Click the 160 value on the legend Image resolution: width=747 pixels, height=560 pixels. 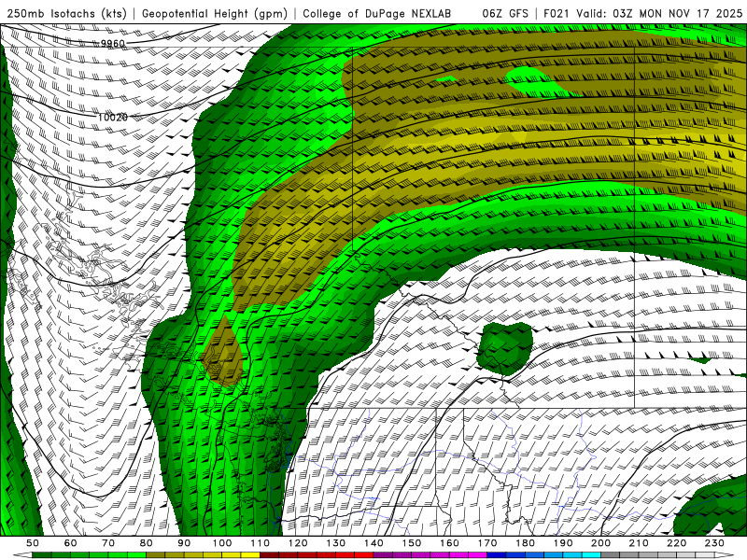coord(449,543)
